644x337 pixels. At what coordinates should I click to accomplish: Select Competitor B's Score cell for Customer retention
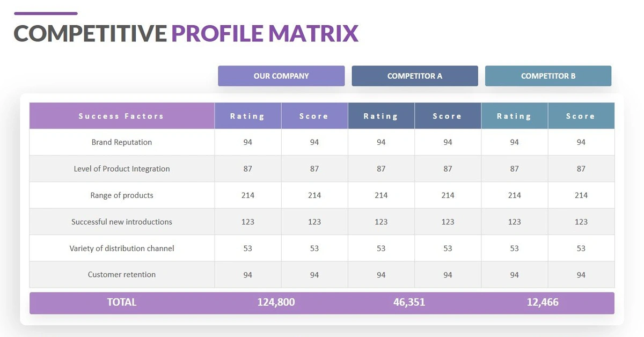(x=581, y=275)
